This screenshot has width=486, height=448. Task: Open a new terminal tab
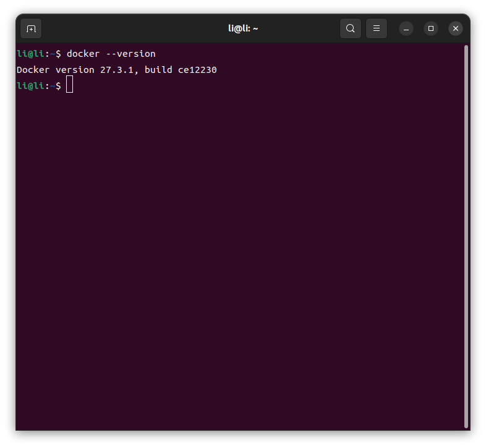pyautogui.click(x=31, y=29)
